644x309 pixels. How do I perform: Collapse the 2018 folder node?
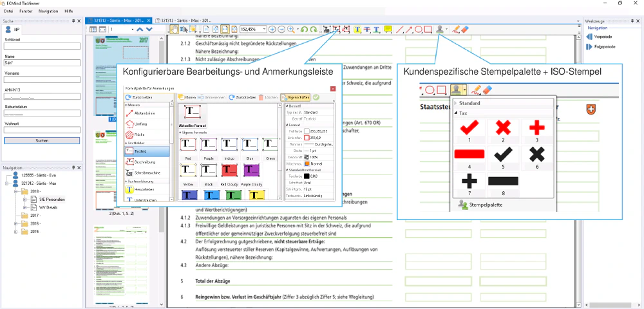(x=15, y=191)
